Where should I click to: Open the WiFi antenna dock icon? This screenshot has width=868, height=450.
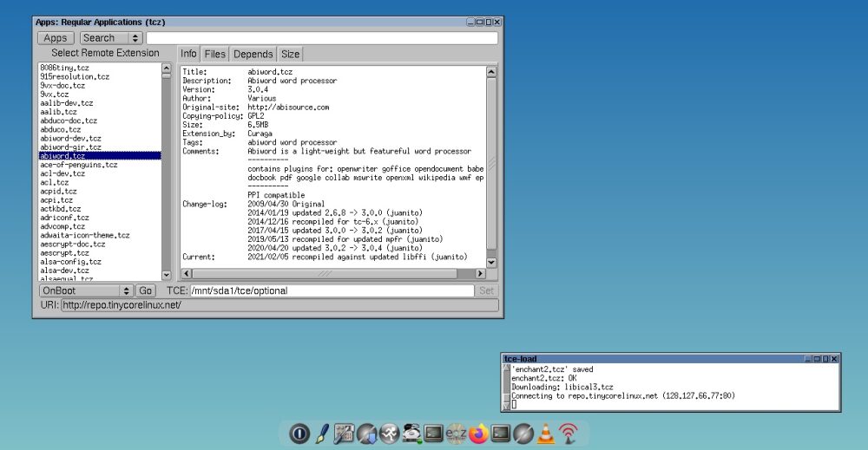coord(569,434)
